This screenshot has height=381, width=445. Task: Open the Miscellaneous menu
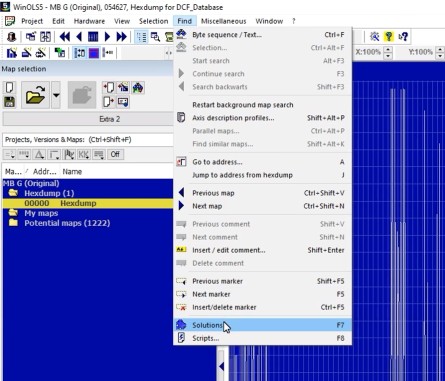click(x=223, y=21)
